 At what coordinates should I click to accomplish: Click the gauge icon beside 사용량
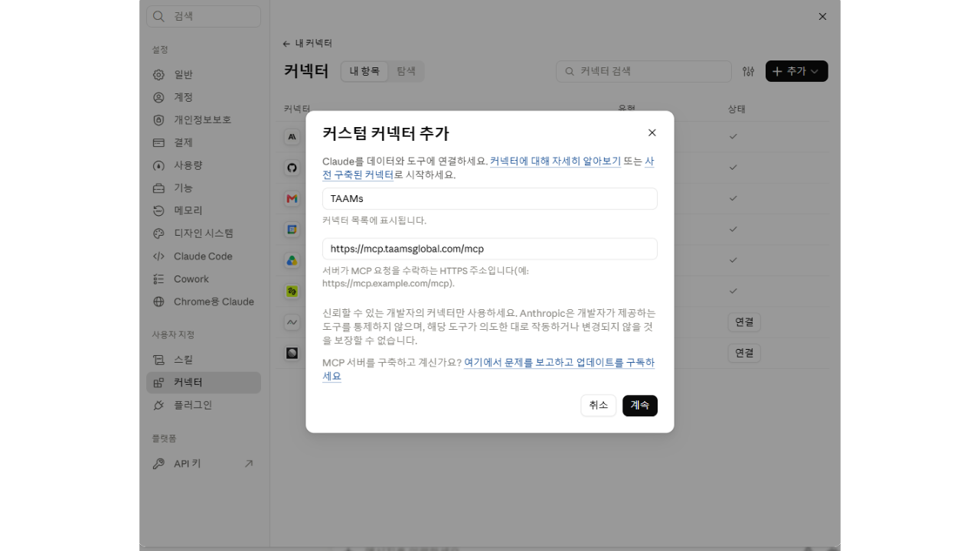[x=158, y=165]
